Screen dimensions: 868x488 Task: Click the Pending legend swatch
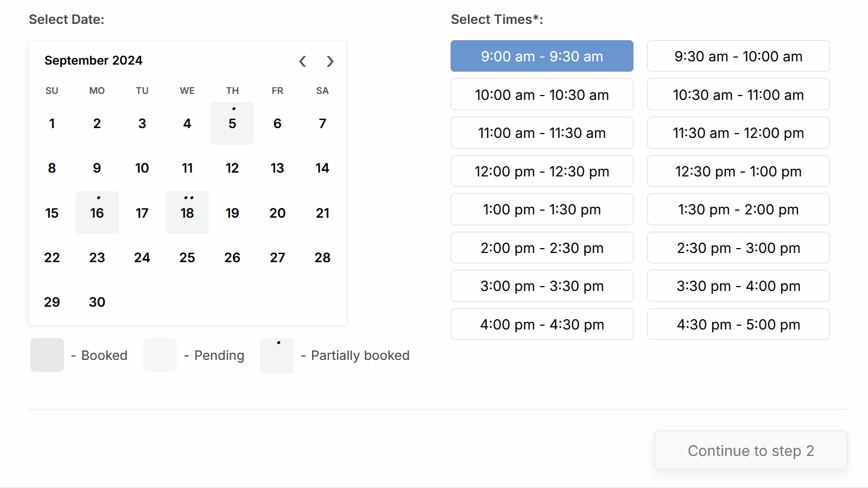160,356
